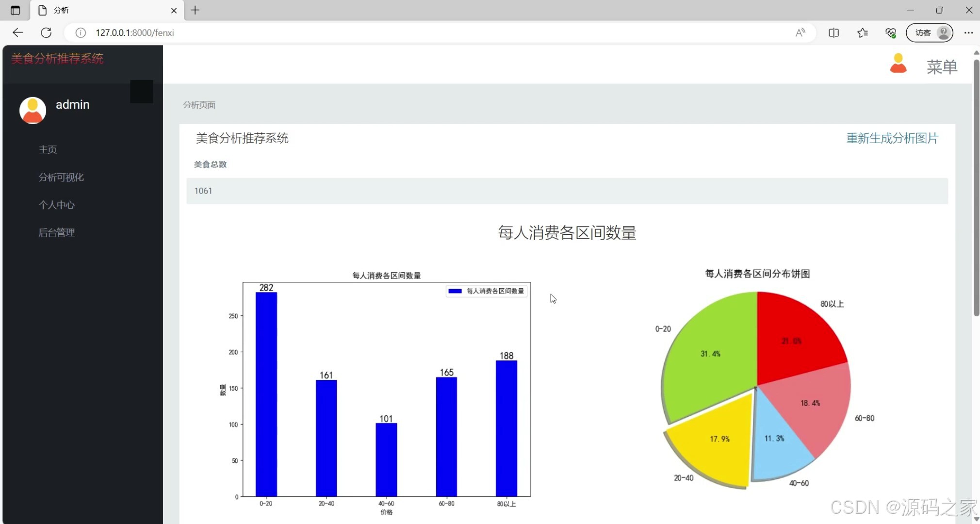Screen dimensions: 980x524
Task: Open split screen view icon
Action: [834, 33]
